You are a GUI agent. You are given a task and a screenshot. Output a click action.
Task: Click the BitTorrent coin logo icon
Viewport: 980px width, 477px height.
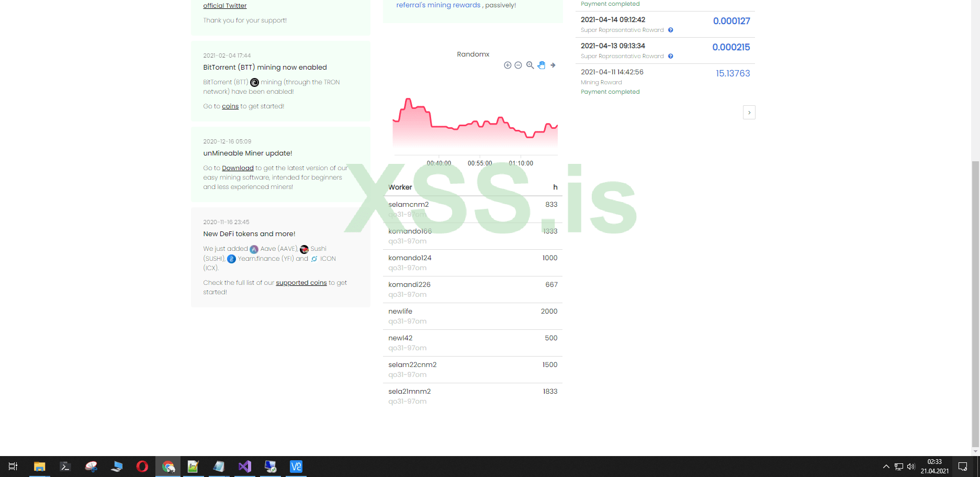point(255,82)
